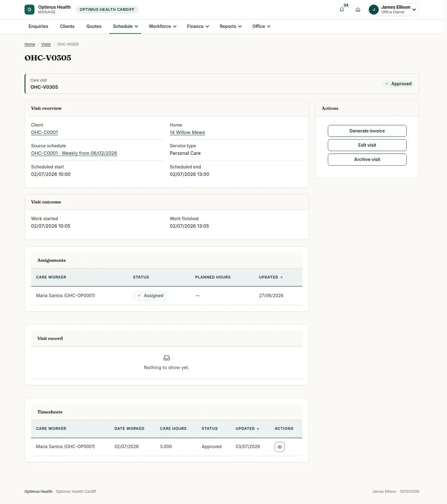
Task: Open the Clients tab
Action: (x=67, y=26)
